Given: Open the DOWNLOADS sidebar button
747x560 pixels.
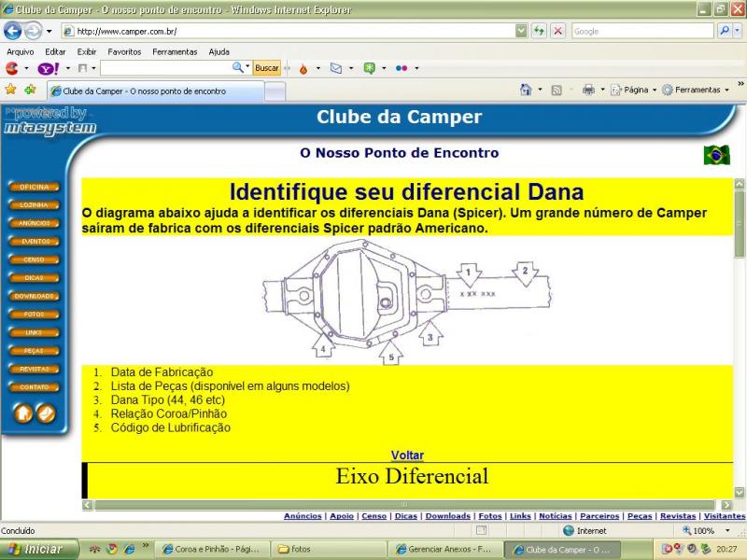Looking at the screenshot, I should click(x=34, y=296).
